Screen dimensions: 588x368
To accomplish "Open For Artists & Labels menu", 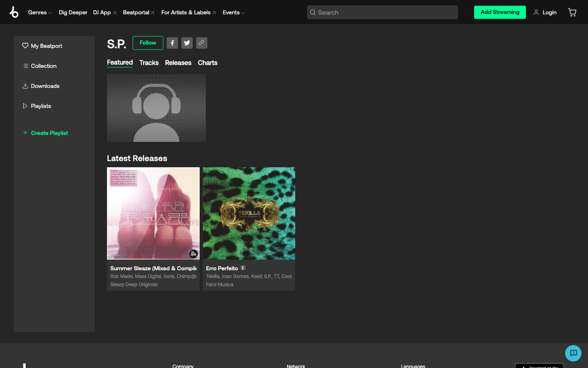I will click(188, 12).
